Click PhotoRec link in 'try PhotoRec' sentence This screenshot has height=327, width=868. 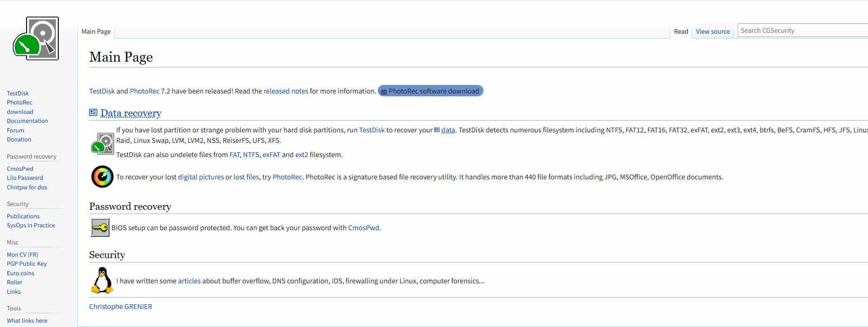click(287, 177)
